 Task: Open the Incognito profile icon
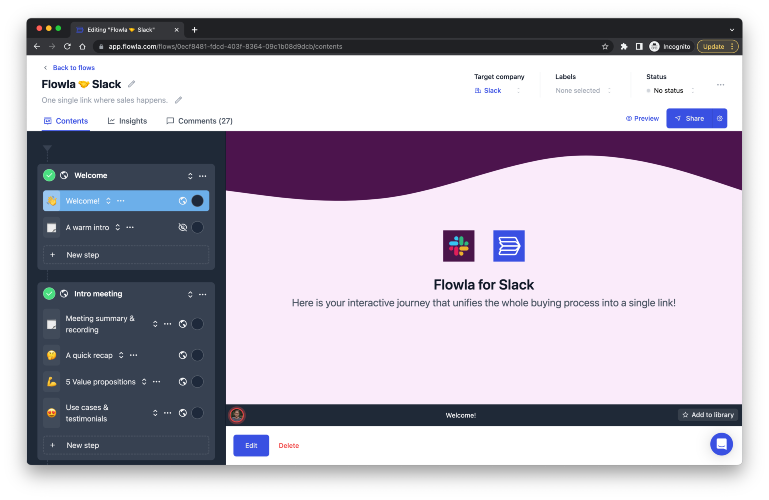pos(654,47)
